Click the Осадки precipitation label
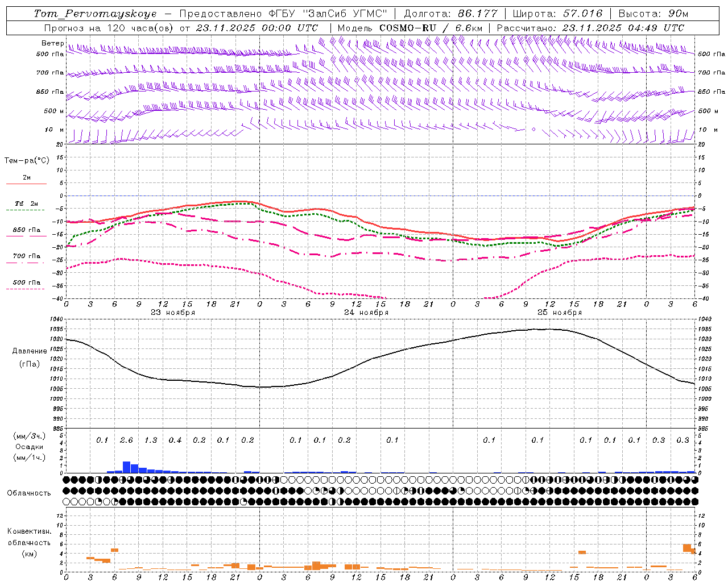 (30, 447)
